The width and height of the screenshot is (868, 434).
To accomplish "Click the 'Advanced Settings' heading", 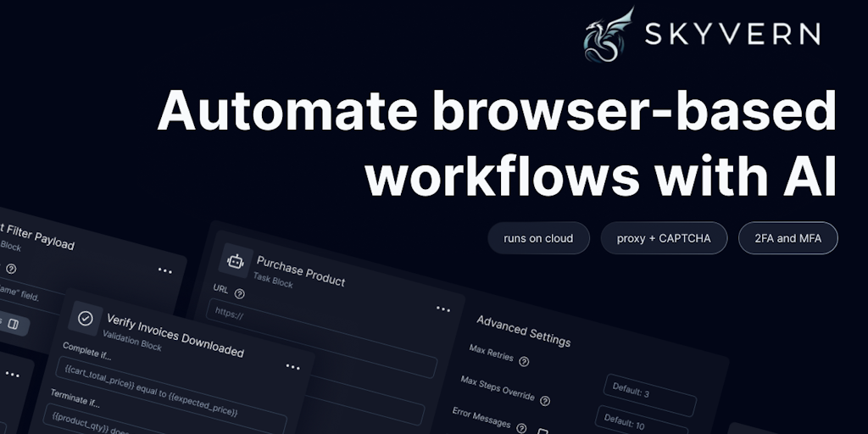I will [523, 331].
